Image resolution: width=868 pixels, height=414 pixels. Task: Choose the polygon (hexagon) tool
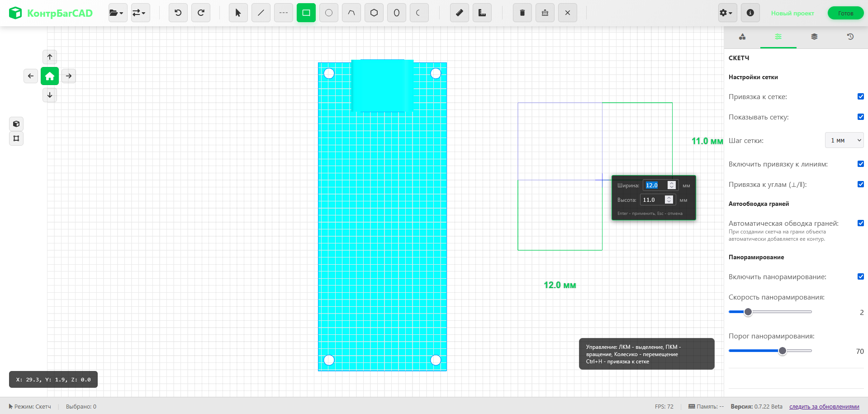pos(374,13)
